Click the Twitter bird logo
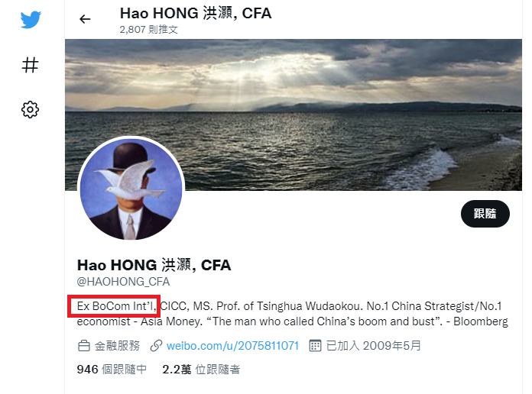The image size is (532, 394). click(31, 20)
